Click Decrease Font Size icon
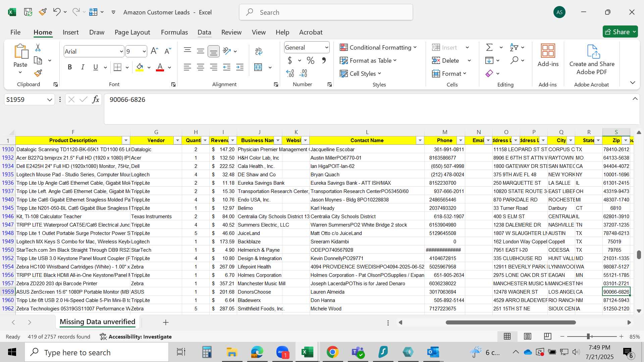The image size is (644, 362). (x=168, y=51)
